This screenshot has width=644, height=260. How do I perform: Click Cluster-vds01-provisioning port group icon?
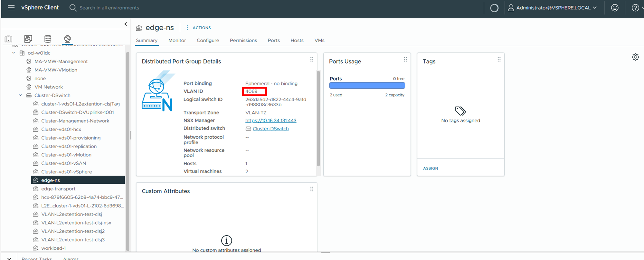[x=36, y=138]
